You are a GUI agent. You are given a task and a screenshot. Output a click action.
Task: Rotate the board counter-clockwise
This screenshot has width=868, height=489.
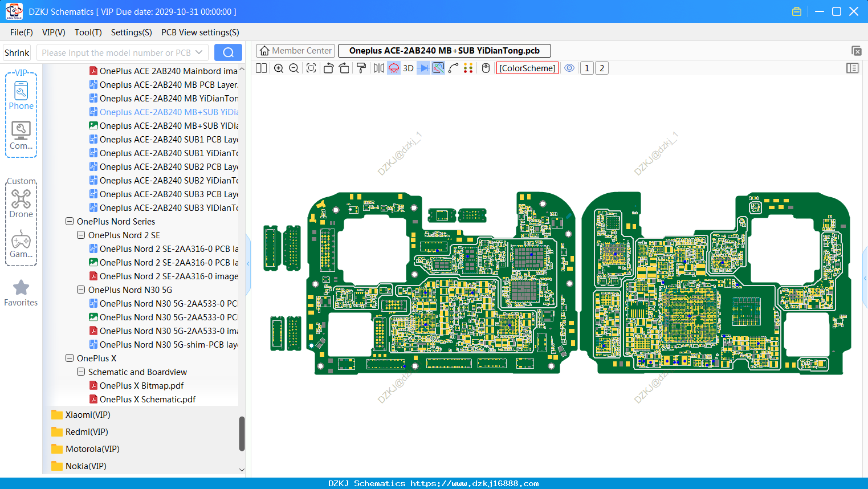coord(328,68)
